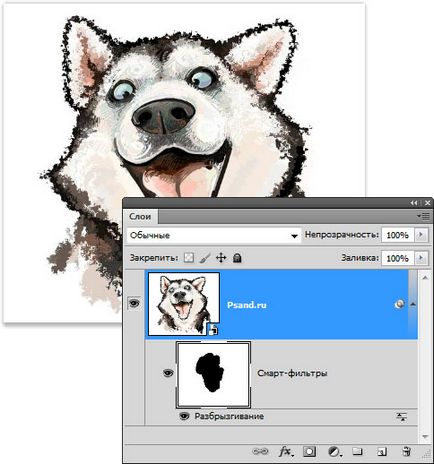Lock transparent pixels icon
The height and width of the screenshot is (464, 434).
[189, 258]
